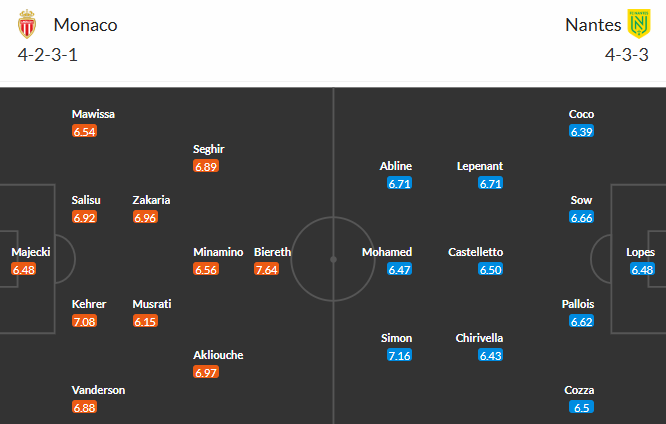The image size is (666, 424).
Task: Click Kehrer's 7.08 rating badge
Action: 85,321
